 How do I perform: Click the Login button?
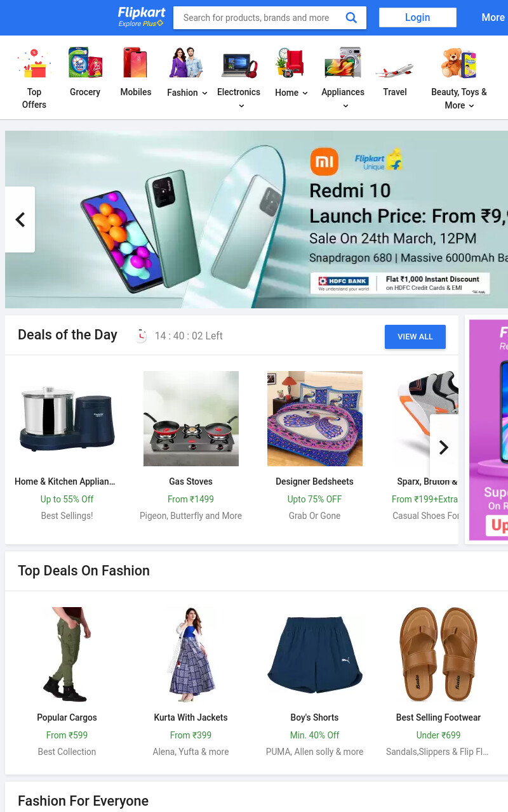point(418,18)
